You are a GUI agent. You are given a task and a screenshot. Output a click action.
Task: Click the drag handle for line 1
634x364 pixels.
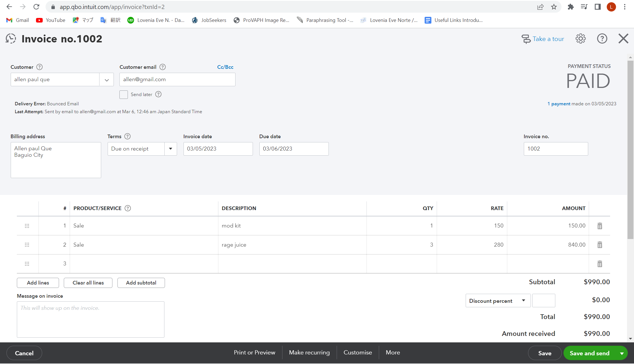coord(27,226)
